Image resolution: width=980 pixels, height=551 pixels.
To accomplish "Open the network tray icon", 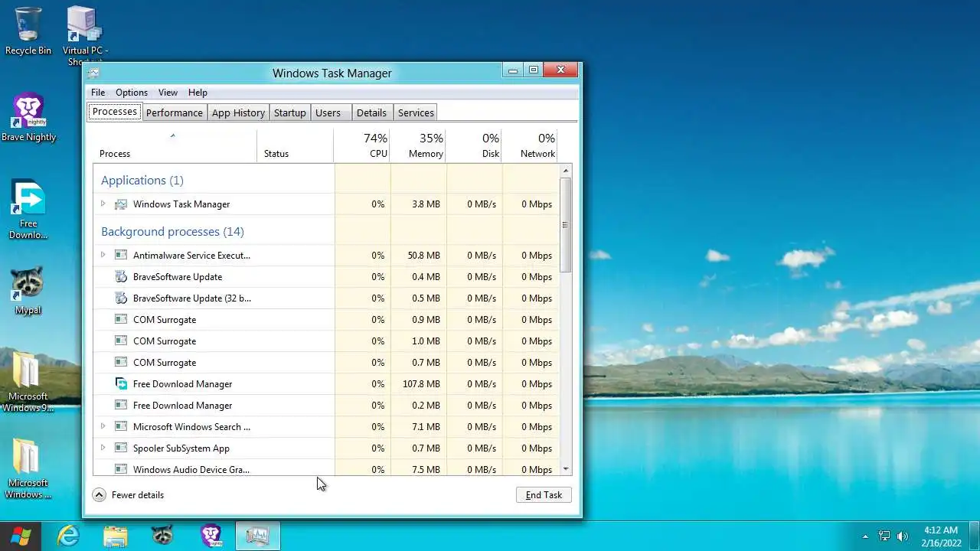I will (884, 536).
